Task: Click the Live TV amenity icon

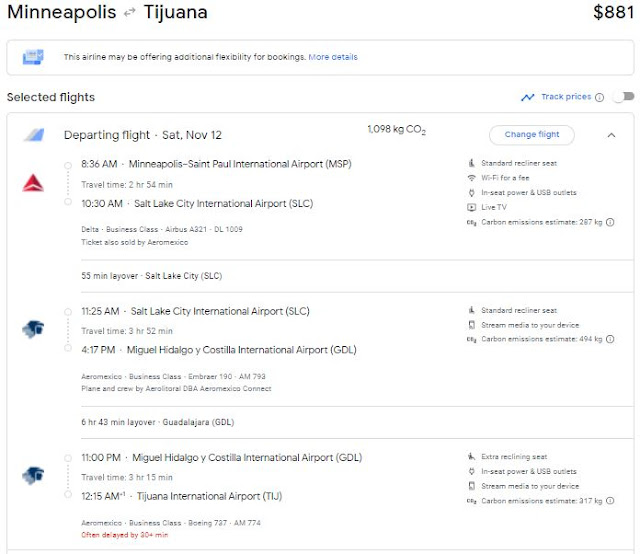Action: click(472, 208)
